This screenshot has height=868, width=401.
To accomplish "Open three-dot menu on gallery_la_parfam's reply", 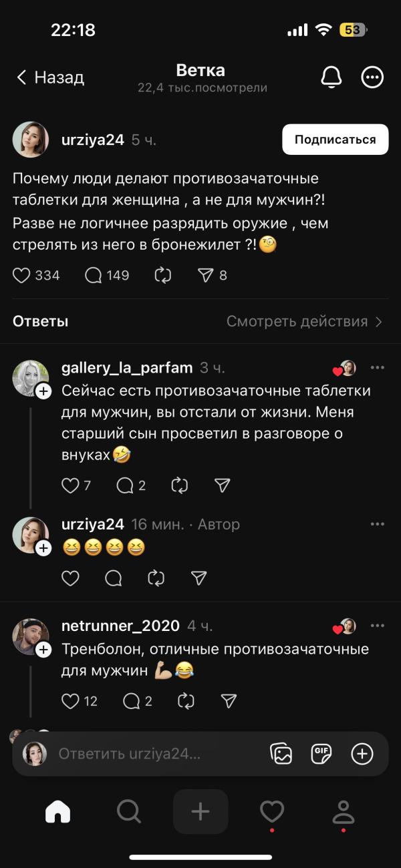I will tap(378, 368).
